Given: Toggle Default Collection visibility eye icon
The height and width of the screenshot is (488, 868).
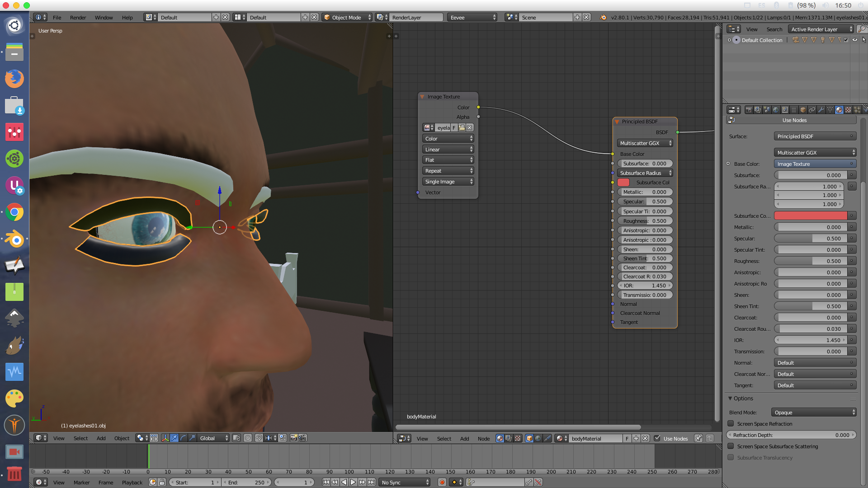Looking at the screenshot, I should [855, 40].
